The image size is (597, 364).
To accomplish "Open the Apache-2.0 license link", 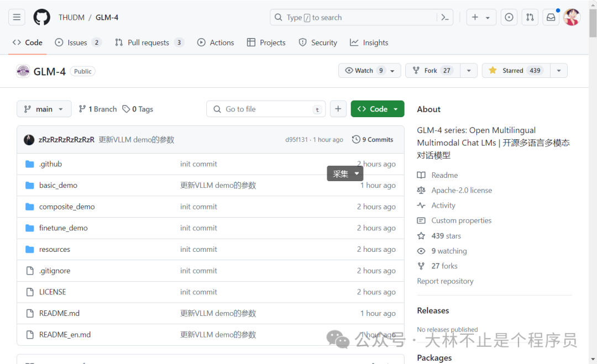I will click(x=462, y=190).
